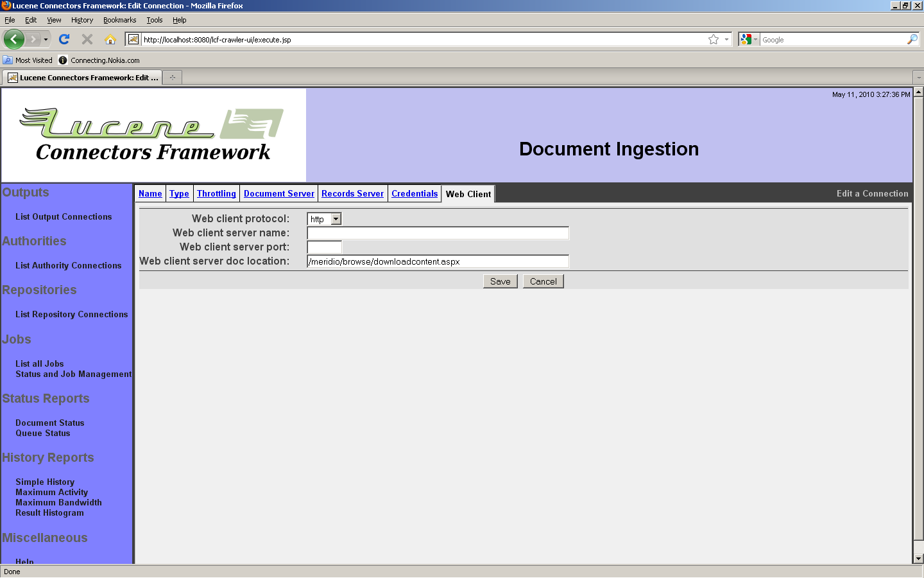Click the Web client server name field

click(x=438, y=233)
